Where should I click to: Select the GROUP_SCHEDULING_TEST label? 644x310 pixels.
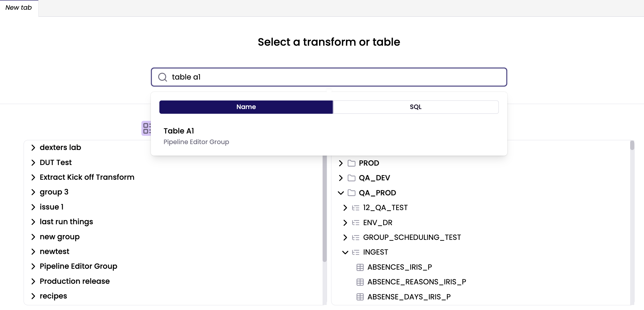point(412,238)
